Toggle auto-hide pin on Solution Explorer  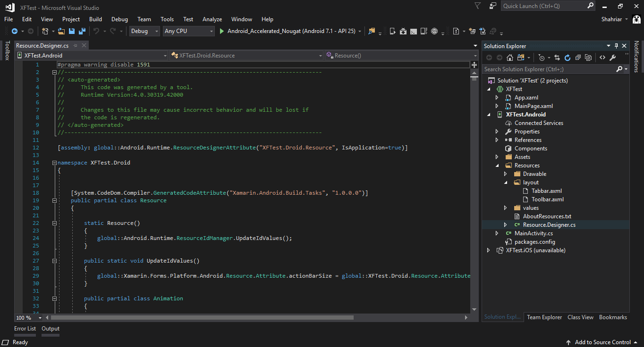coord(616,46)
